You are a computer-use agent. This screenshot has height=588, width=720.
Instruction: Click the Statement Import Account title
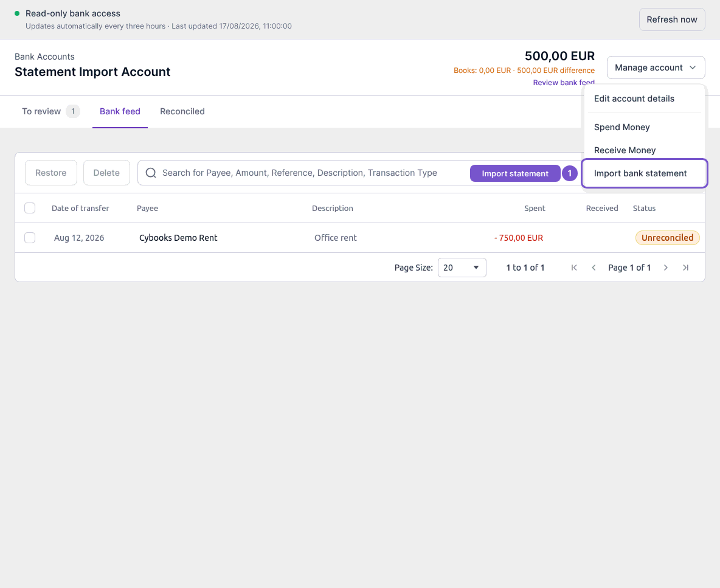(92, 72)
